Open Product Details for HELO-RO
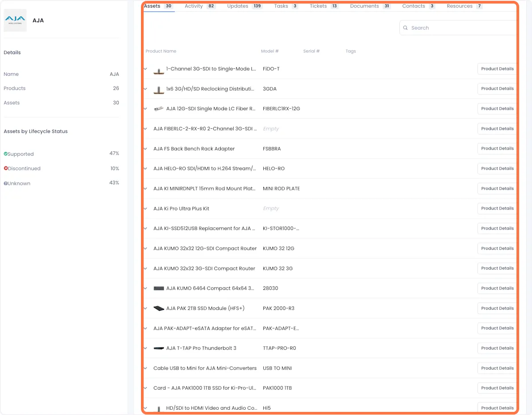The width and height of the screenshot is (532, 415). pyautogui.click(x=497, y=169)
